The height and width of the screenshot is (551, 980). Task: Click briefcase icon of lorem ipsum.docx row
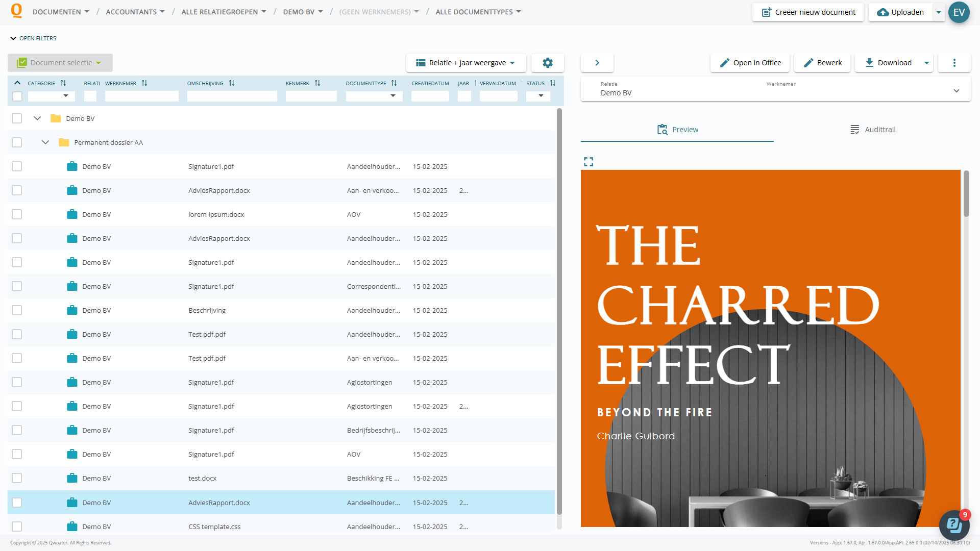coord(72,214)
